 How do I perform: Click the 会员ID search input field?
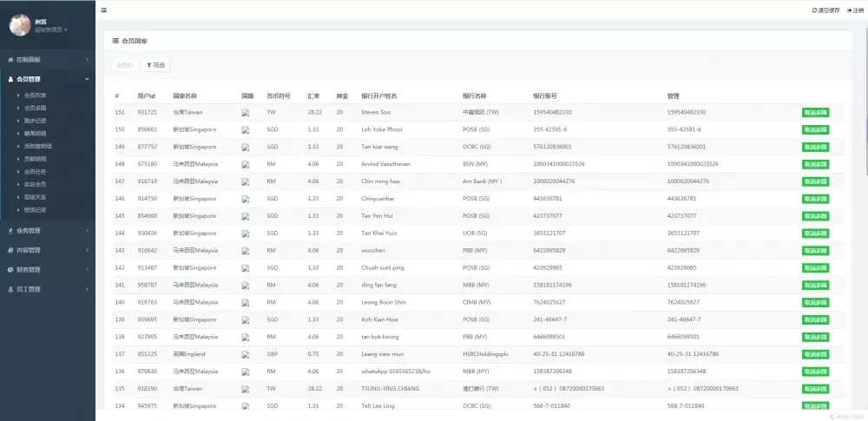click(125, 65)
